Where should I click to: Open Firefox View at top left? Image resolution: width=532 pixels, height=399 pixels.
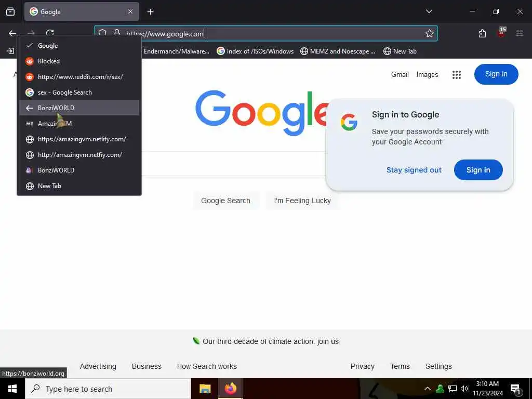(x=10, y=11)
